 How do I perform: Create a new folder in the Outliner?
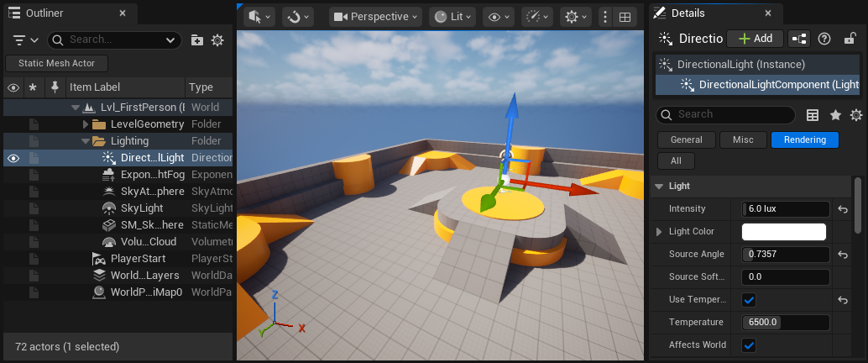pos(196,39)
